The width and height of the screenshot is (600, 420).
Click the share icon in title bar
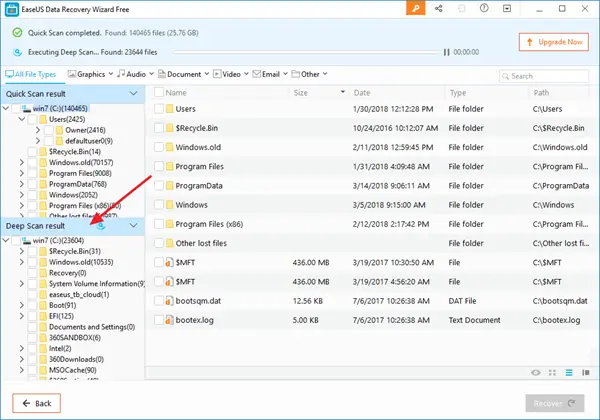(439, 8)
